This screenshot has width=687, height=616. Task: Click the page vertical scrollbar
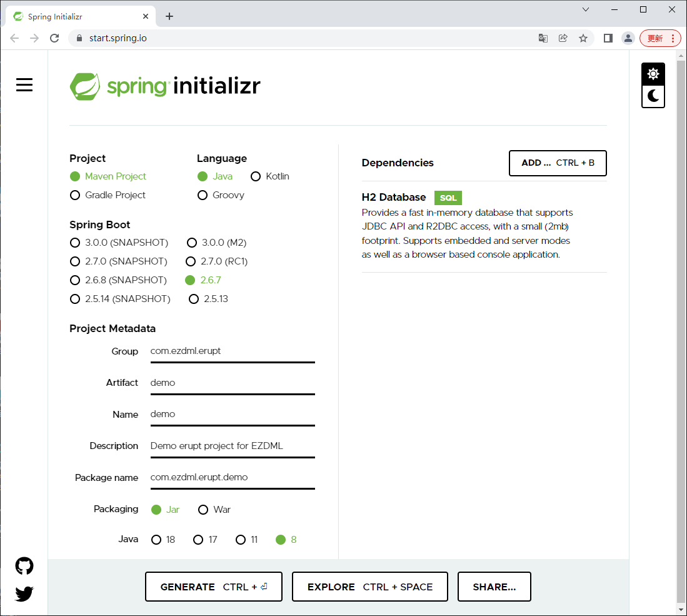[x=680, y=332]
